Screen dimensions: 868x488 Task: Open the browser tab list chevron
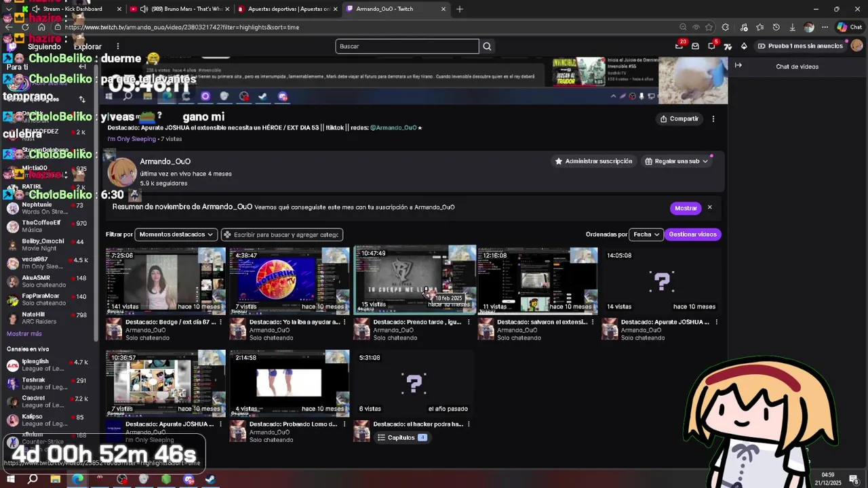click(x=9, y=9)
